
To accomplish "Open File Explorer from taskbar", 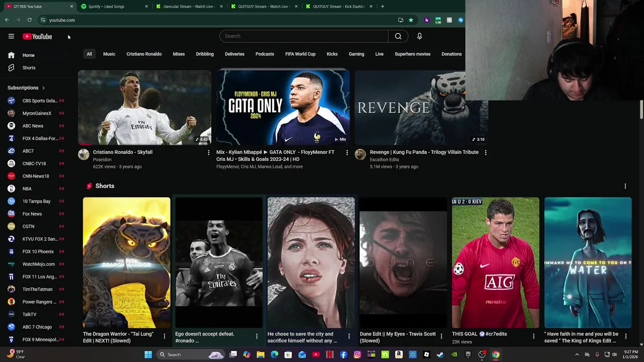I will click(x=261, y=354).
